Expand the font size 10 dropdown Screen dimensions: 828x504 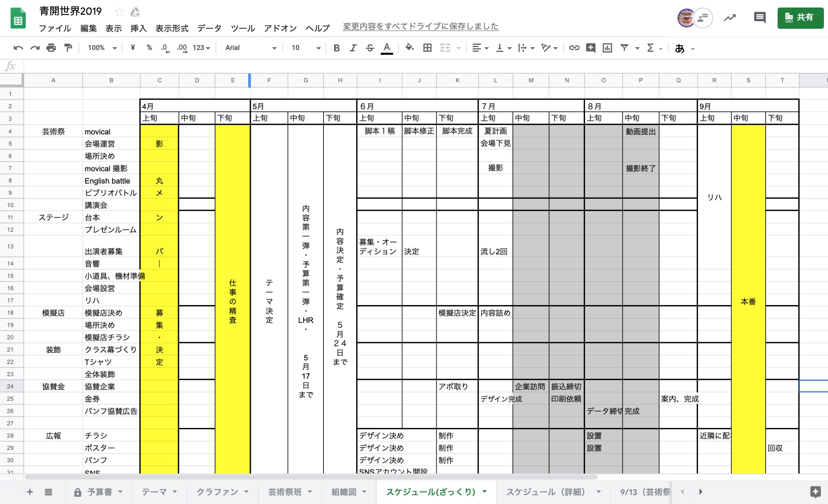pyautogui.click(x=306, y=48)
